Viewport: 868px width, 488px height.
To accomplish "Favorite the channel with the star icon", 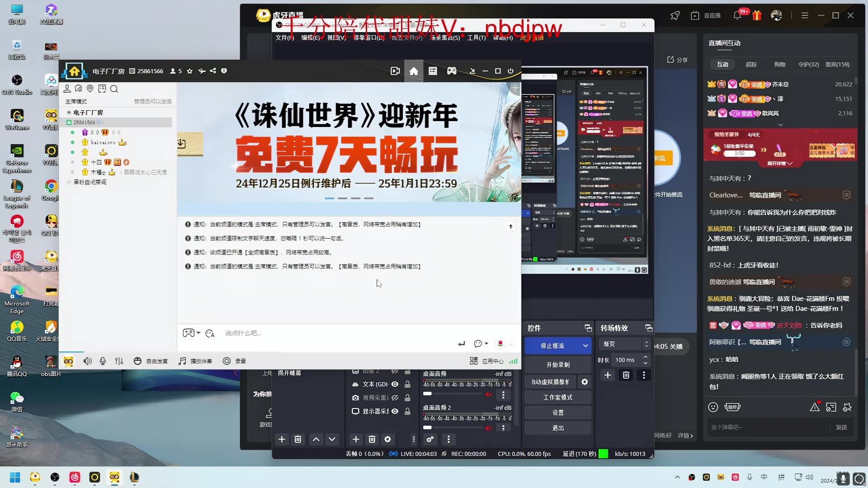I will 190,71.
